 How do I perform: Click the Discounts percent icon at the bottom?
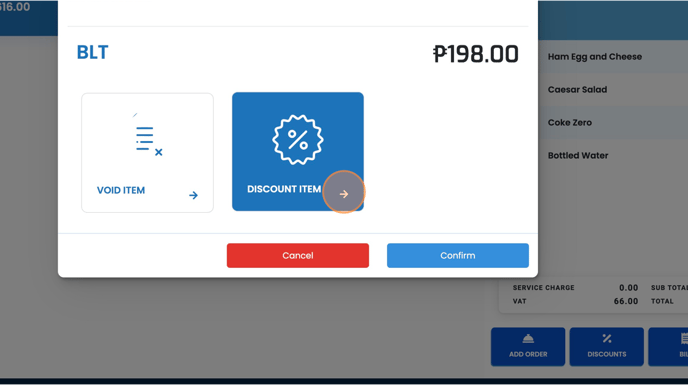607,338
